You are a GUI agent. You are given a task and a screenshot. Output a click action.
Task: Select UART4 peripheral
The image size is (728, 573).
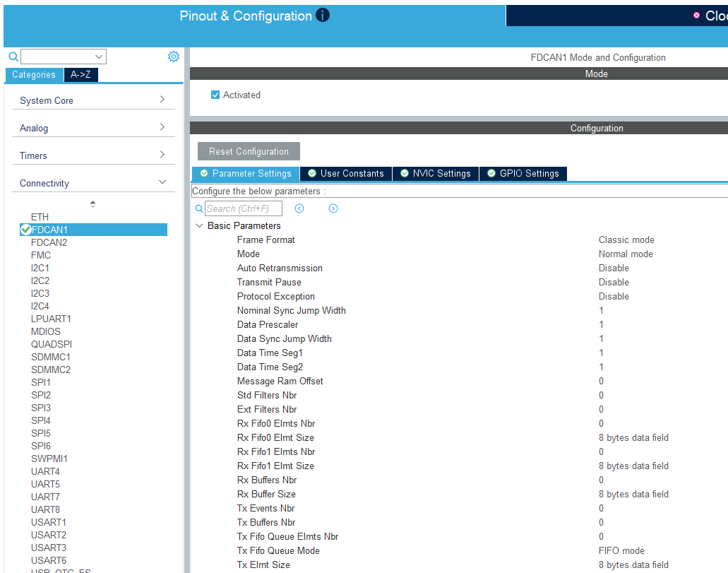coord(45,471)
